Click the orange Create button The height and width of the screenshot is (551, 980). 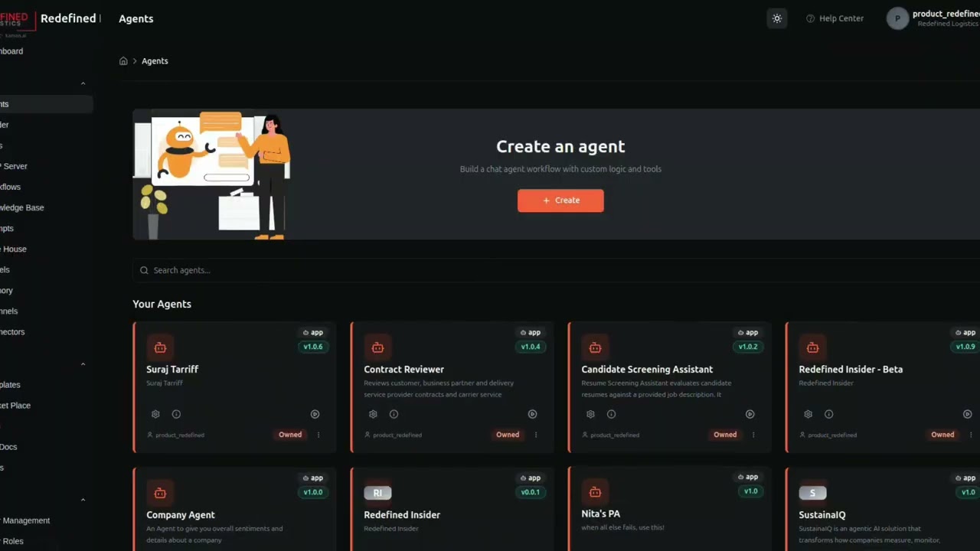(x=560, y=201)
